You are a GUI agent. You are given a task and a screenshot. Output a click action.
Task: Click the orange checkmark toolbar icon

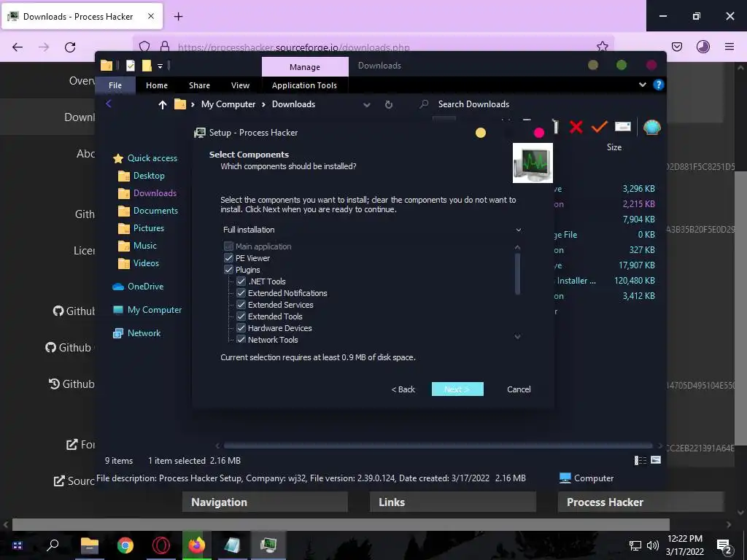pyautogui.click(x=600, y=127)
